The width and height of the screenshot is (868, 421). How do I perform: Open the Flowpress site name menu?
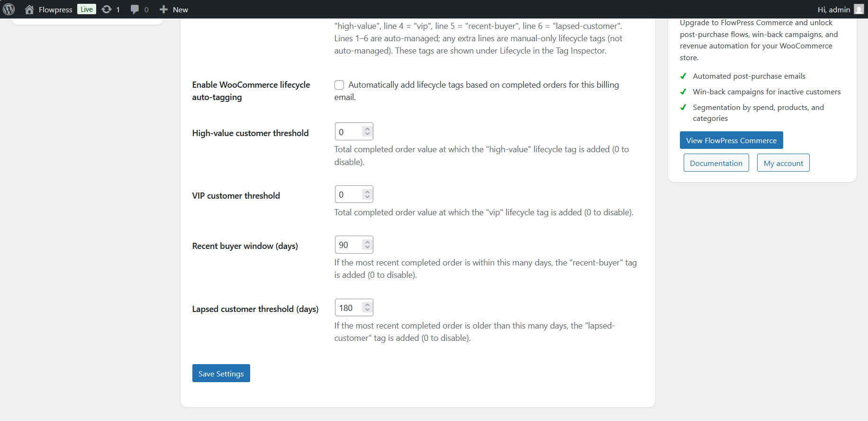[x=55, y=9]
